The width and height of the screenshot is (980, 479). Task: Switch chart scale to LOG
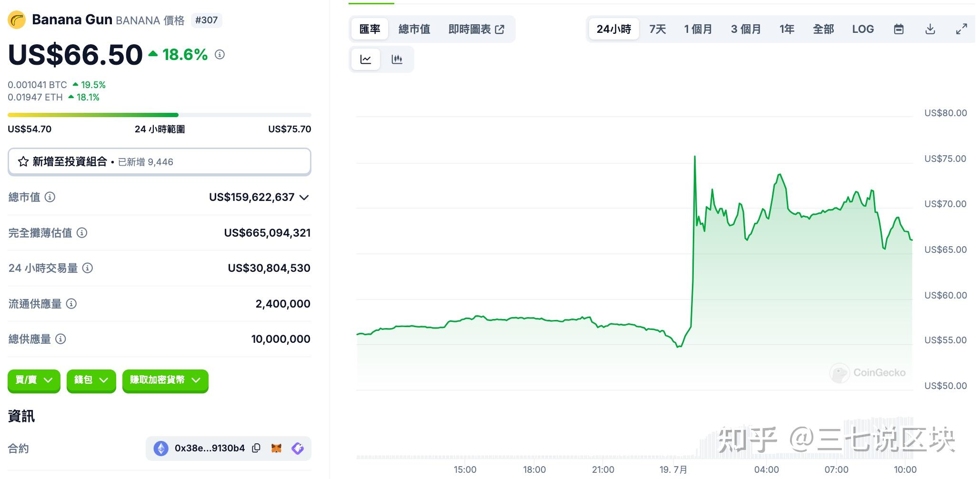tap(863, 29)
